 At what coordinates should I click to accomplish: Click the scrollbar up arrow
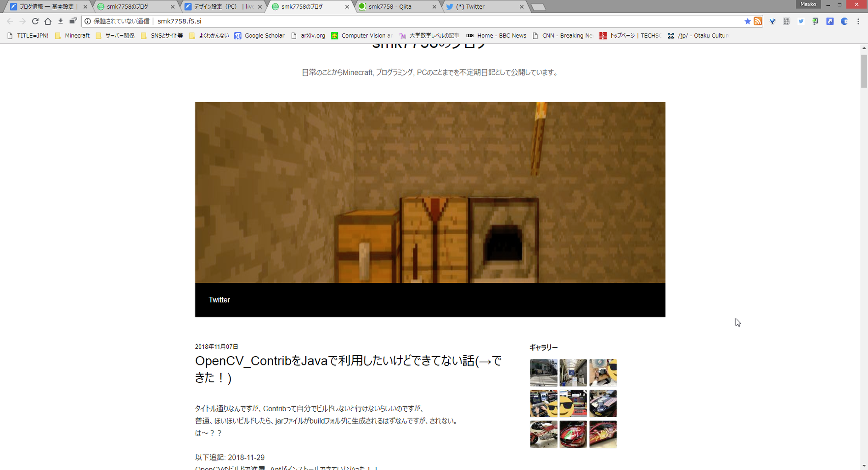click(864, 48)
